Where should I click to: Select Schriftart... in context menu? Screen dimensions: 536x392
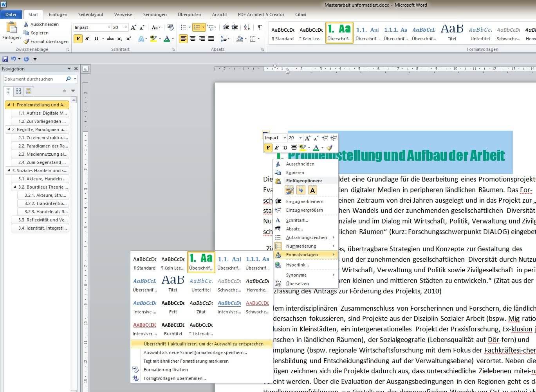(x=305, y=220)
